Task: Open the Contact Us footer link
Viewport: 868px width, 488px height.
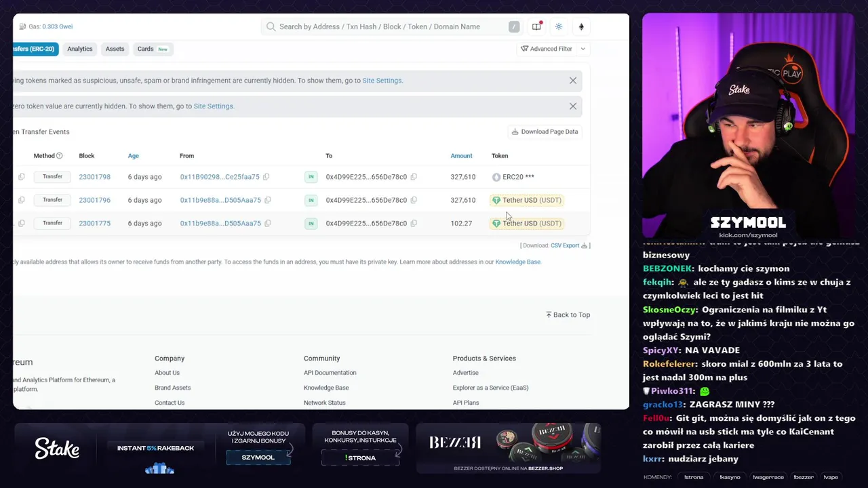Action: point(170,403)
